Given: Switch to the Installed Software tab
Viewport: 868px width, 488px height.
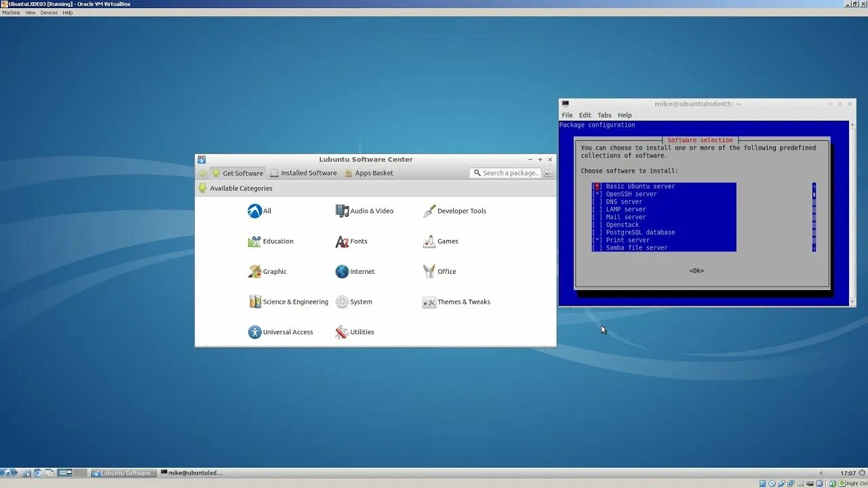Looking at the screenshot, I should click(303, 173).
